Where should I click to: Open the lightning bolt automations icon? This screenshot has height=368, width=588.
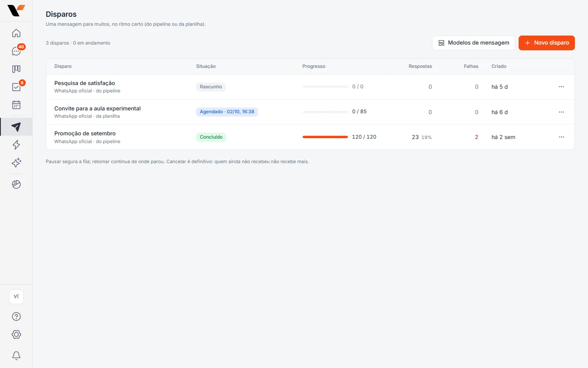point(16,145)
